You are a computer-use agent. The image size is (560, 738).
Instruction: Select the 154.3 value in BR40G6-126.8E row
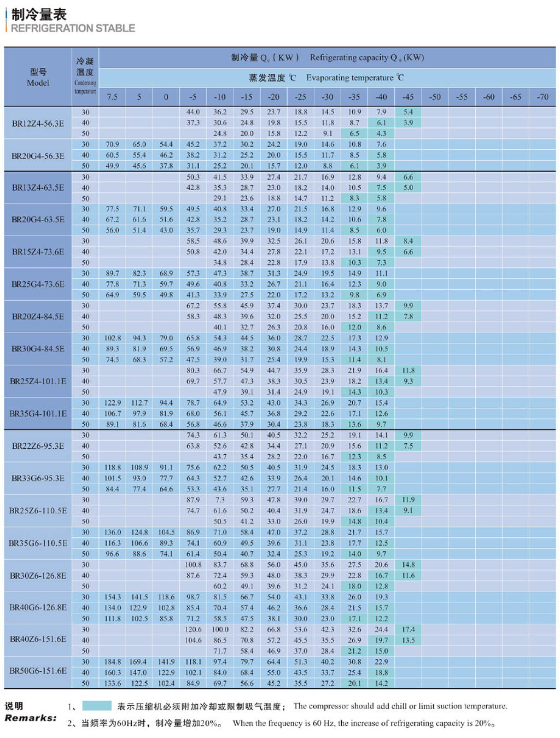tap(112, 597)
